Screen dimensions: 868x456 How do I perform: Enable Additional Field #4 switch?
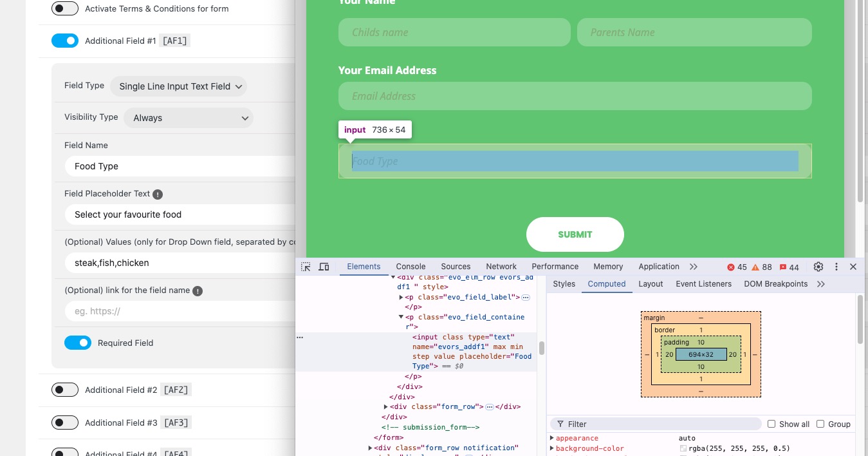click(x=65, y=452)
